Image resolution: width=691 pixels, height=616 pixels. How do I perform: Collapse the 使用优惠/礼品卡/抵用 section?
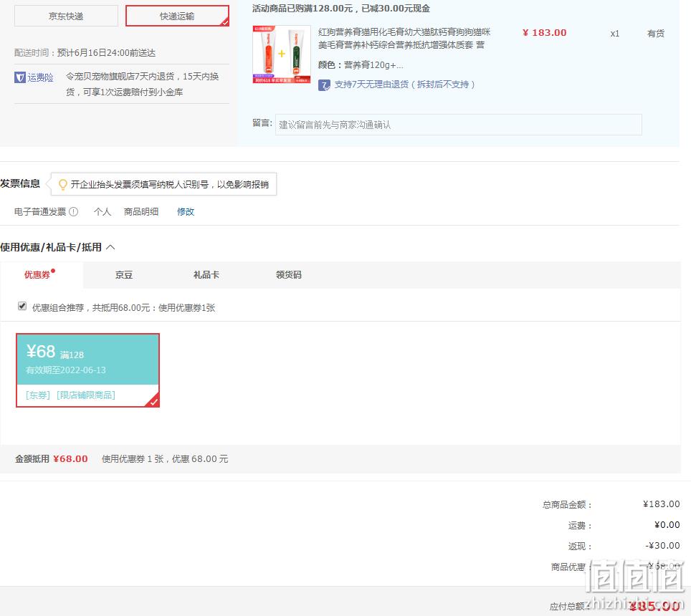110,247
